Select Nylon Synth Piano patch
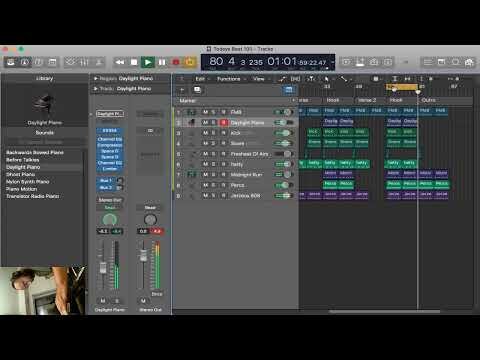Image resolution: width=480 pixels, height=360 pixels. pyautogui.click(x=28, y=182)
